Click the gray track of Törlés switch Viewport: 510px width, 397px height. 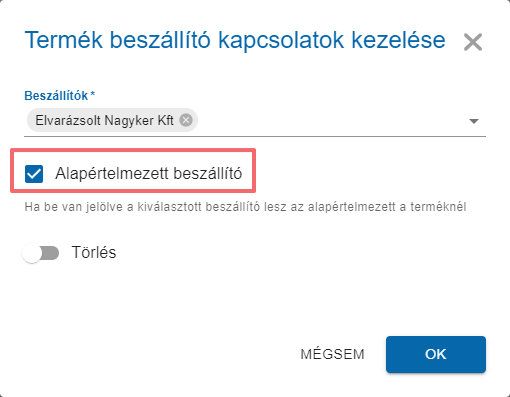click(x=50, y=253)
